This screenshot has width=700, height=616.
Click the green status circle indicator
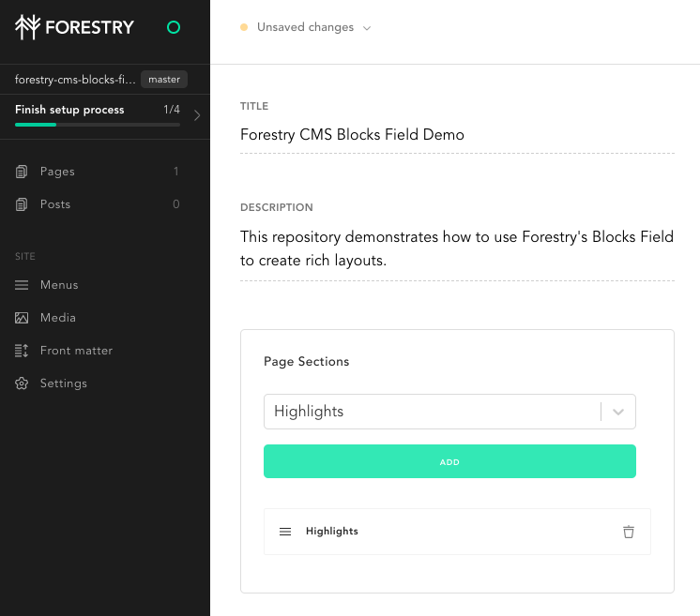pos(173,28)
